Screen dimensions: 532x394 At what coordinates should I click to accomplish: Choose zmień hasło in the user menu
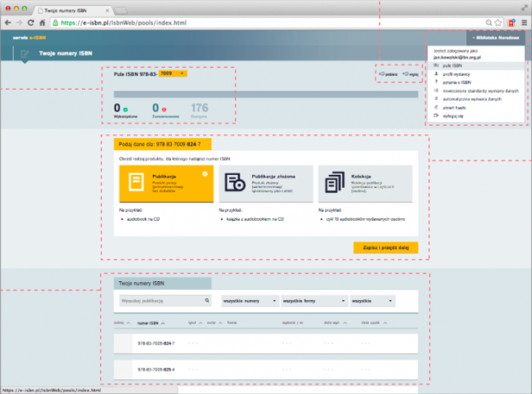476,107
